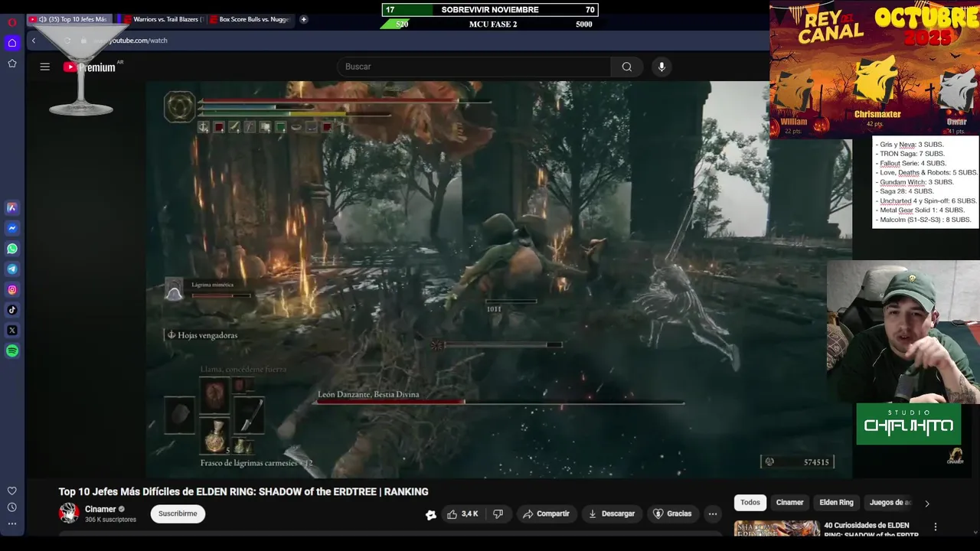The width and height of the screenshot is (980, 551).
Task: Focus the Buscar search field
Action: (473, 67)
